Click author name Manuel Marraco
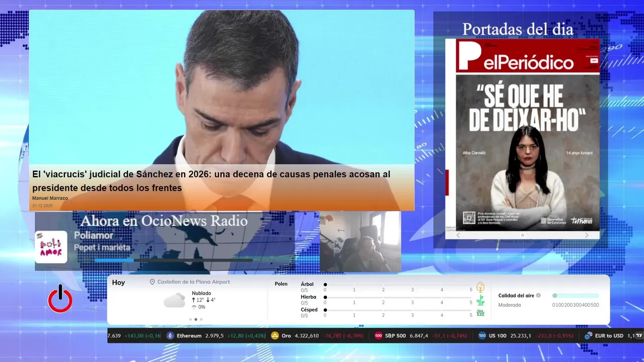 click(50, 198)
